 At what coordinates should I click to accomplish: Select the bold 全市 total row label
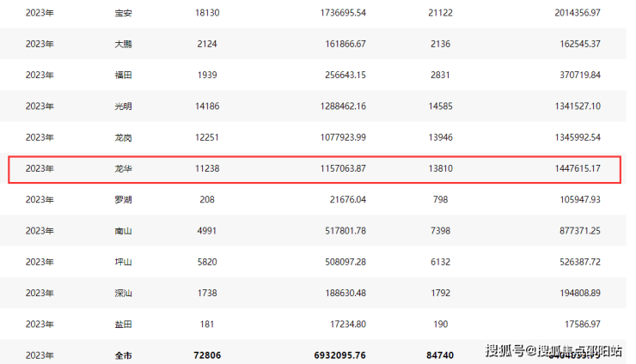tap(123, 355)
